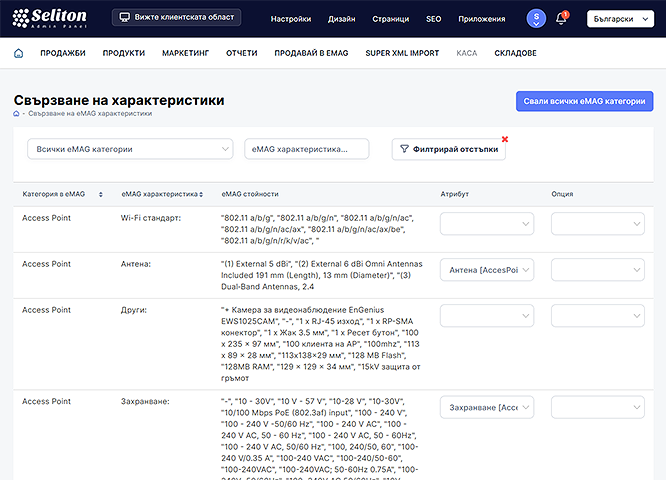Viewport: 666px width, 480px height.
Task: Open Опция dropdown for Антена row
Action: [x=597, y=270]
